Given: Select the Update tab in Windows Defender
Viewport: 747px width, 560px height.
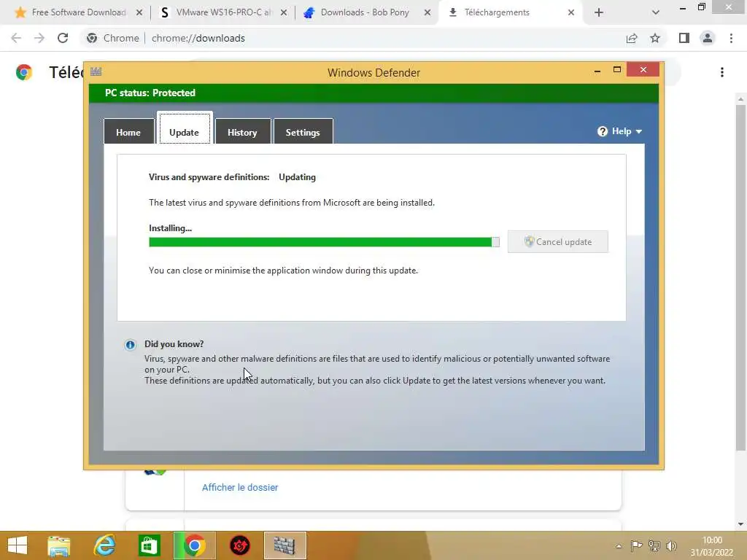Looking at the screenshot, I should click(x=185, y=130).
